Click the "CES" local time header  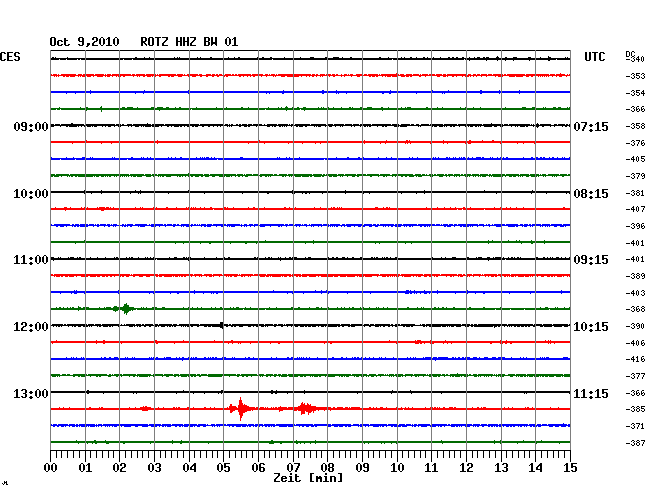(x=10, y=57)
